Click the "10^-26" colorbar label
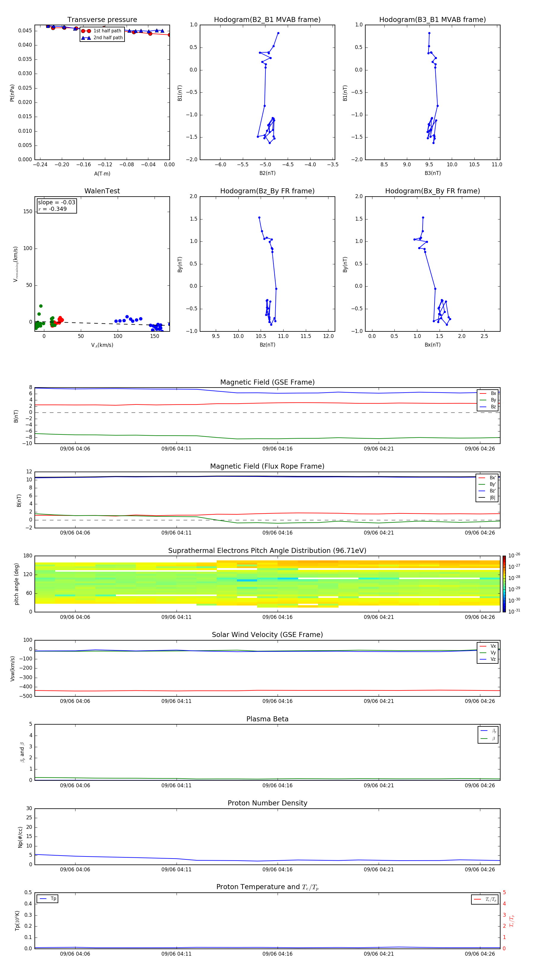 pos(514,555)
